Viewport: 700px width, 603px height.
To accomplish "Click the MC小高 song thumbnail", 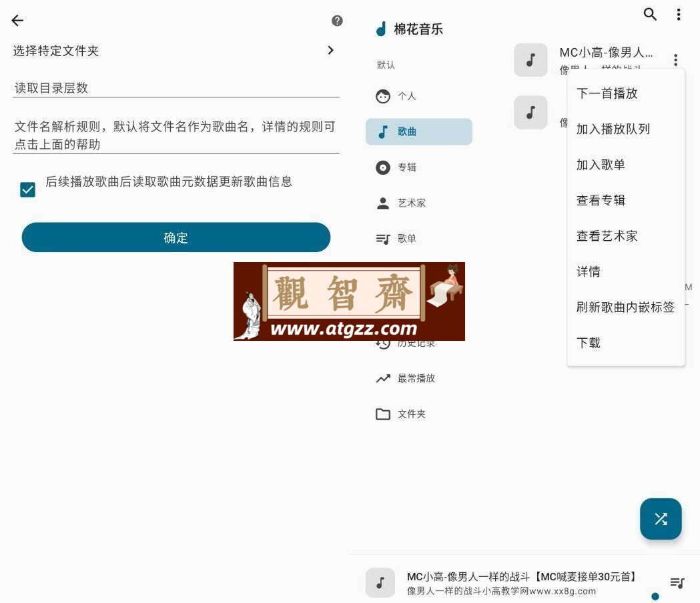I will pyautogui.click(x=531, y=60).
